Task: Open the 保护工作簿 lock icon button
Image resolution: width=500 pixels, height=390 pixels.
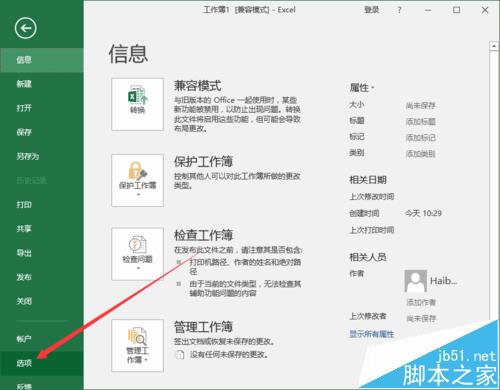Action: (x=137, y=180)
